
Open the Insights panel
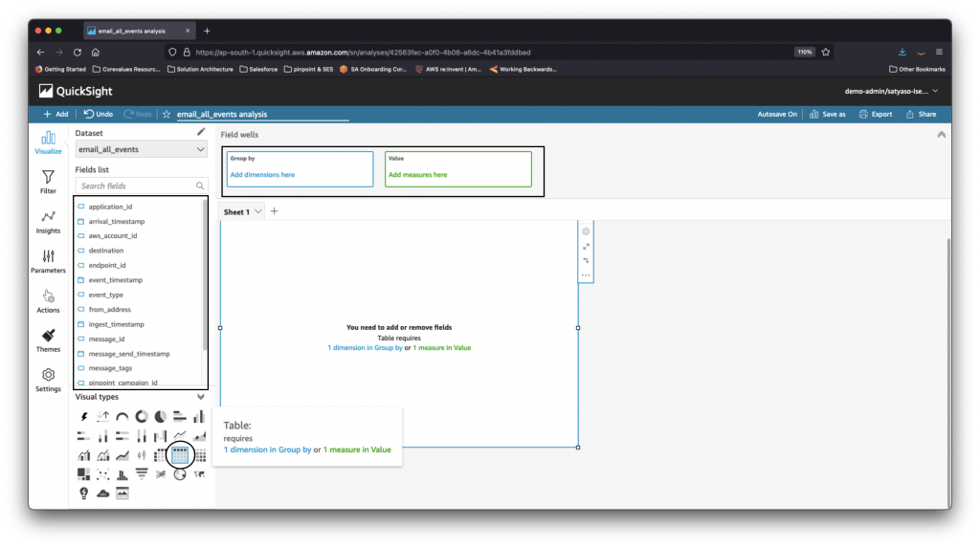pos(48,222)
